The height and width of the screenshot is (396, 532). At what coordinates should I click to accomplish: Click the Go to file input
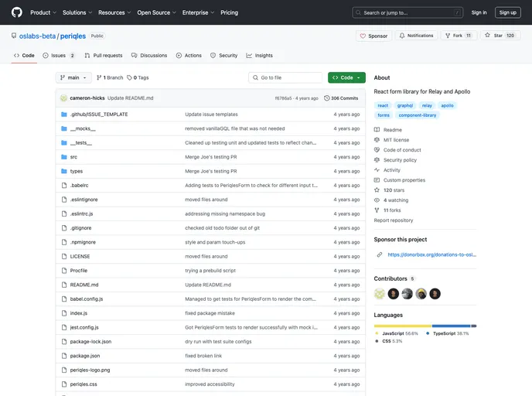click(x=285, y=77)
